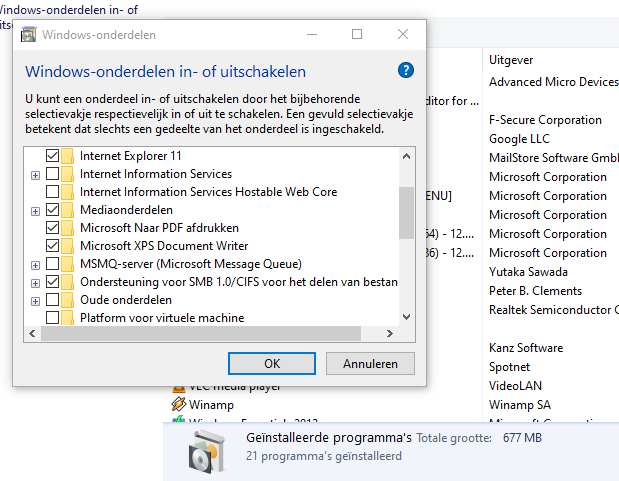619x481 pixels.
Task: Check Internet Information Services Hostable Web Core
Action: tap(53, 192)
